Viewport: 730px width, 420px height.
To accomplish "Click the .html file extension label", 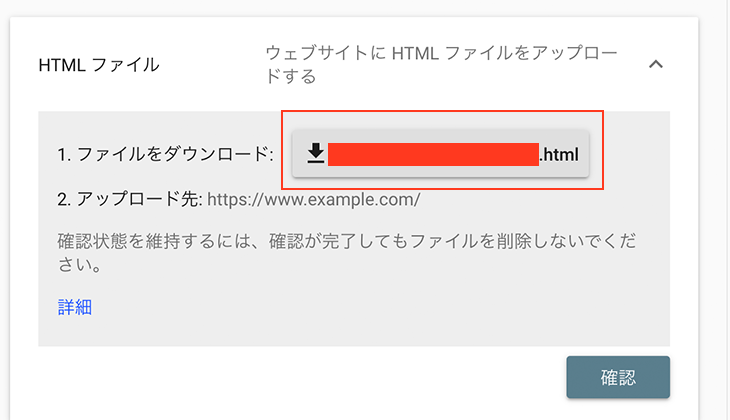I will point(559,155).
